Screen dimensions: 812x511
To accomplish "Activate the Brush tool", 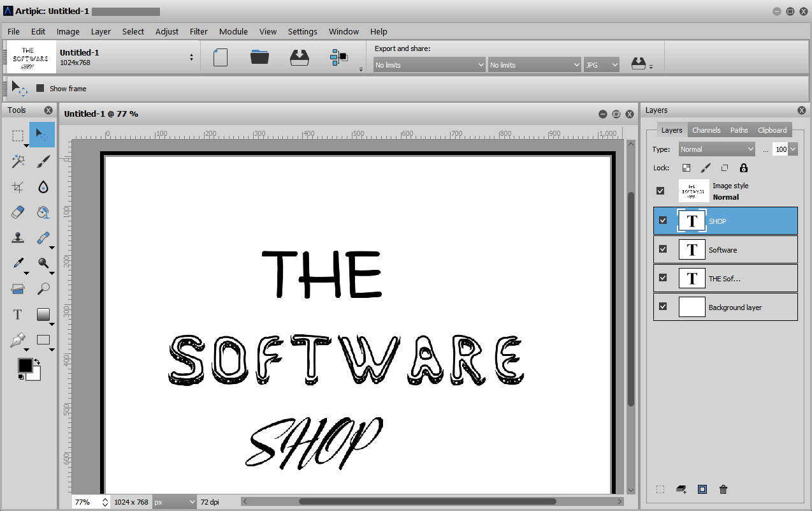I will [43, 161].
